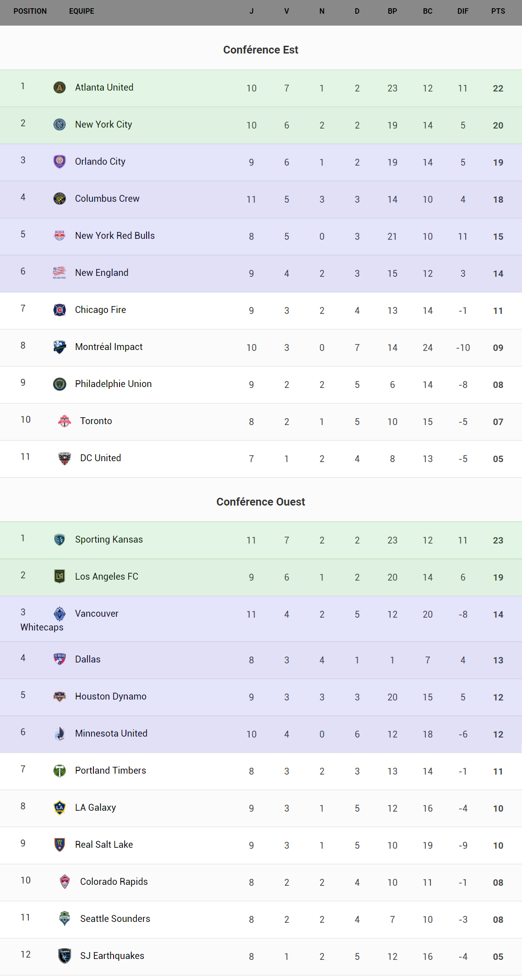522x980 pixels.
Task: Open the Orlando City team name
Action: 100,162
